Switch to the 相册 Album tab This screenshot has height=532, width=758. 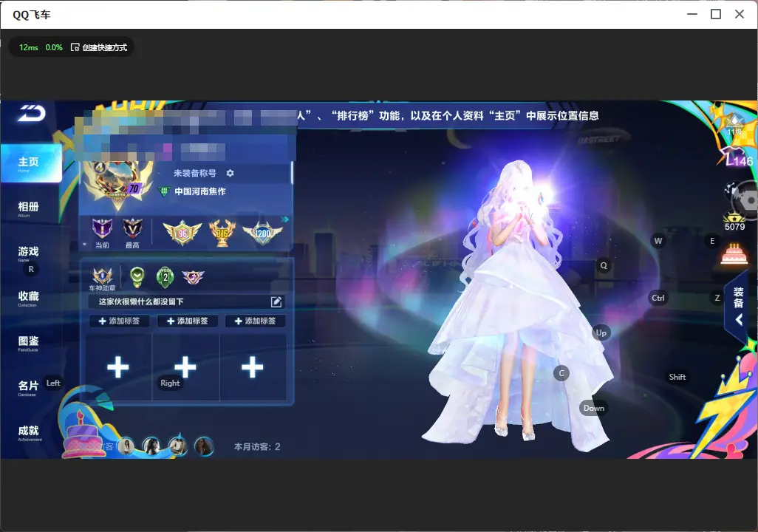(x=29, y=208)
